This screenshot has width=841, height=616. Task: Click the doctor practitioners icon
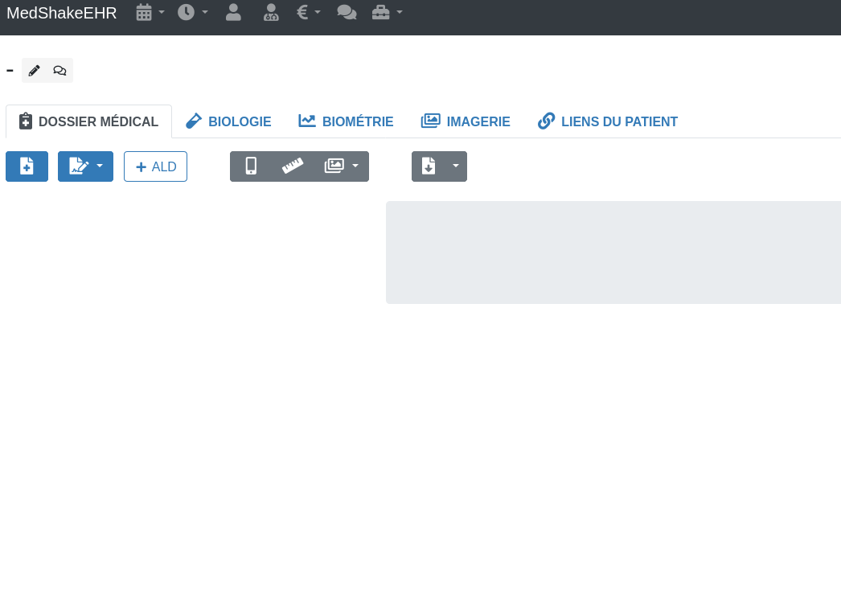click(x=271, y=12)
